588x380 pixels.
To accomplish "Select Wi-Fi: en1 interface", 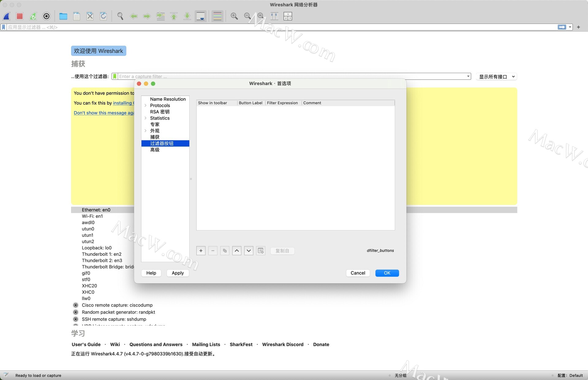I will click(x=92, y=216).
